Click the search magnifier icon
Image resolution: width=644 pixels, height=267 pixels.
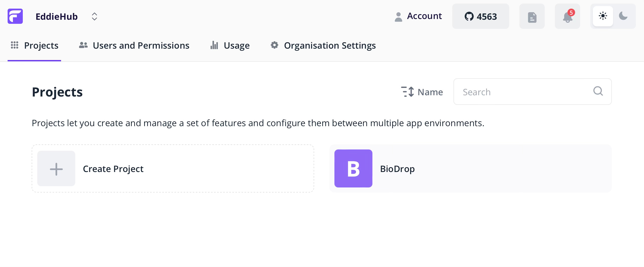tap(598, 91)
